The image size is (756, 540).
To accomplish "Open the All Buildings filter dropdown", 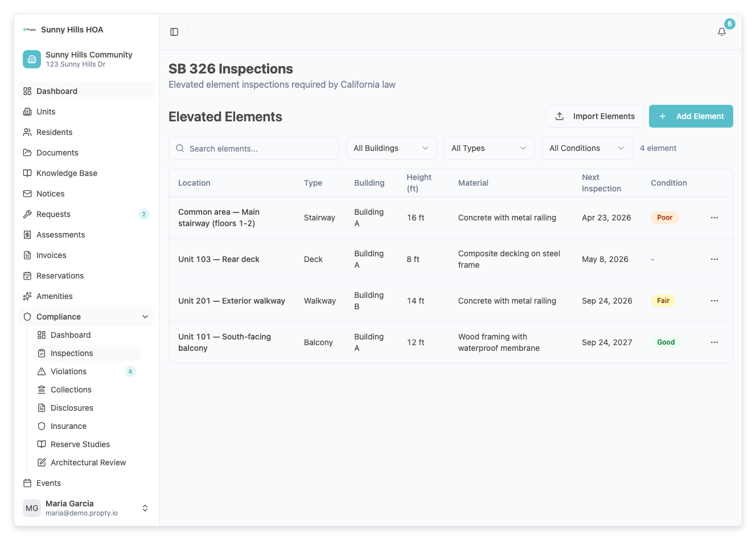I will click(391, 148).
